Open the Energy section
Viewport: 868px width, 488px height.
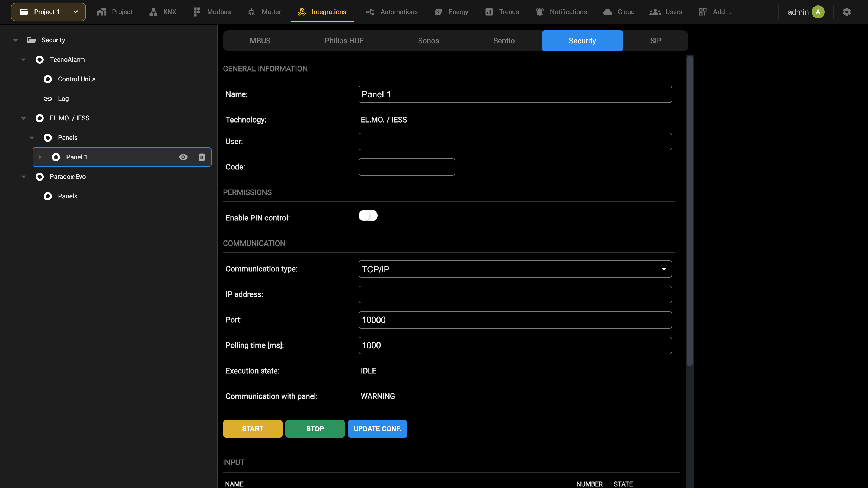click(452, 12)
